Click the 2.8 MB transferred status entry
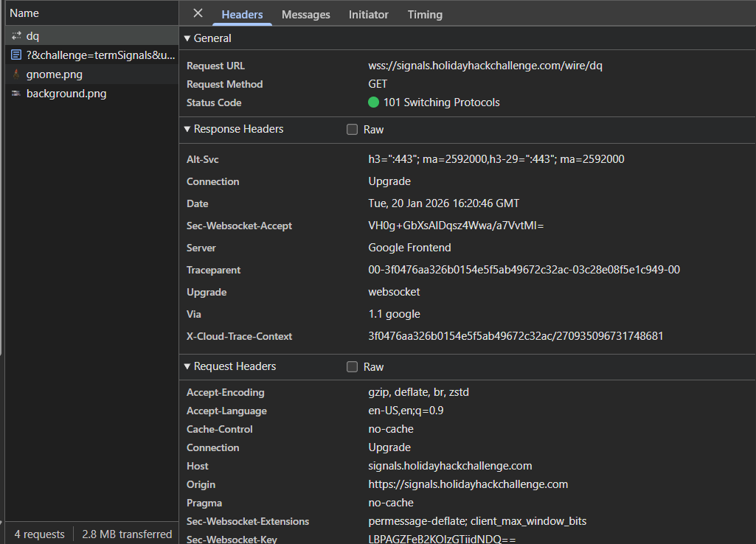The image size is (756, 544). 127,534
